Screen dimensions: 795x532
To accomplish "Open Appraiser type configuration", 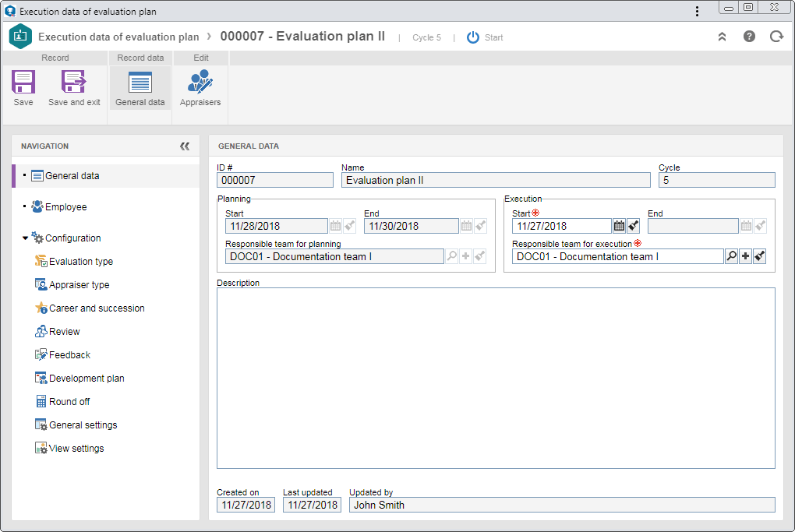I will (x=72, y=285).
